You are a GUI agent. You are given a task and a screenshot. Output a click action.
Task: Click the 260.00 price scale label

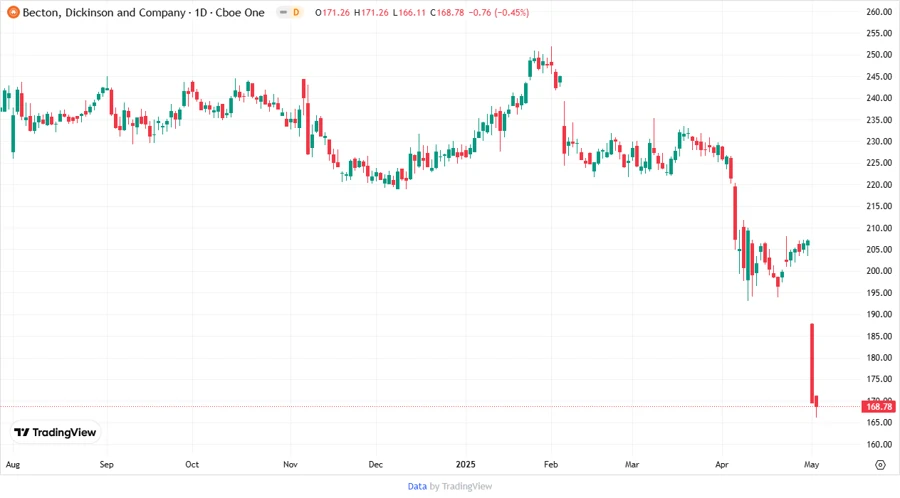coord(879,11)
